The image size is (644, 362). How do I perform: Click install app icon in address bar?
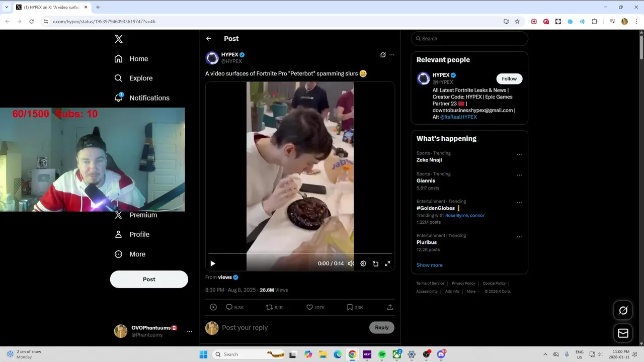(x=506, y=22)
